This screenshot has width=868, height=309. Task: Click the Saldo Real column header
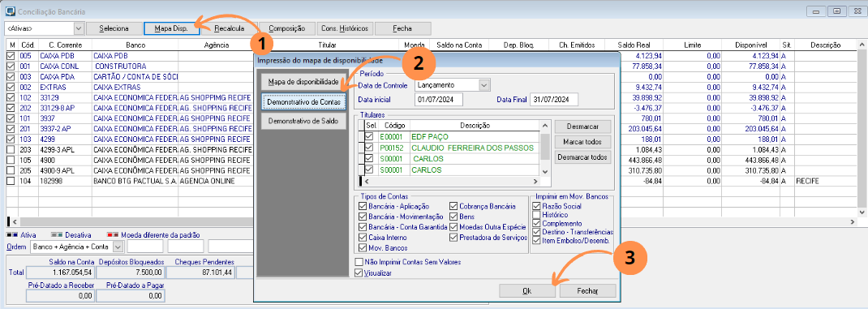[x=634, y=45]
